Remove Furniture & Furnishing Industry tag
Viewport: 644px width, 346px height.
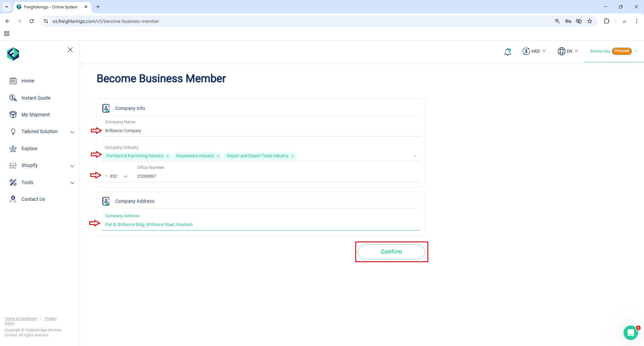point(167,156)
